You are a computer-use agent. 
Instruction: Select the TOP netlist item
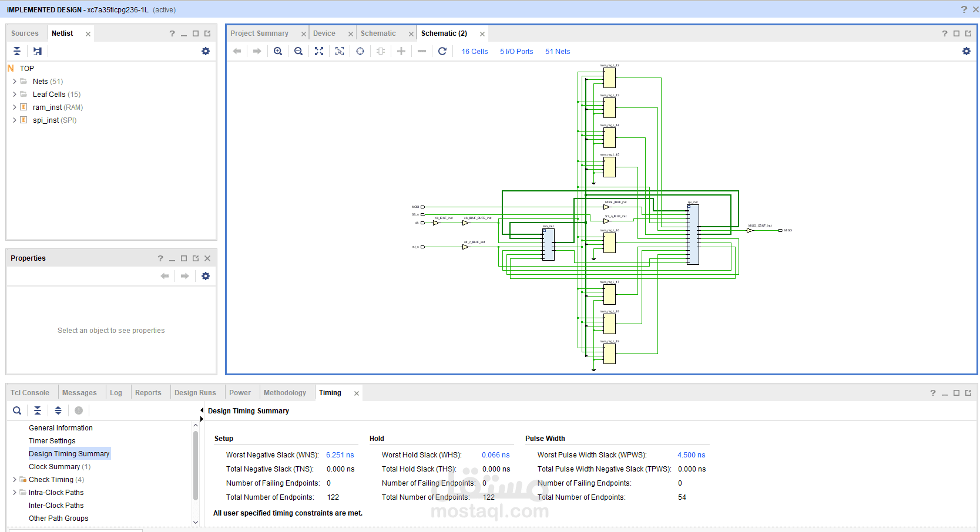(27, 69)
